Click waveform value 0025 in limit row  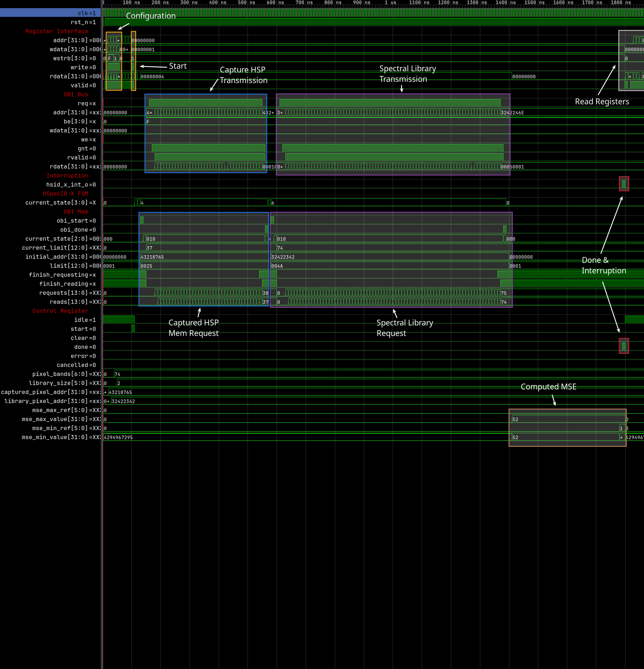coord(146,266)
